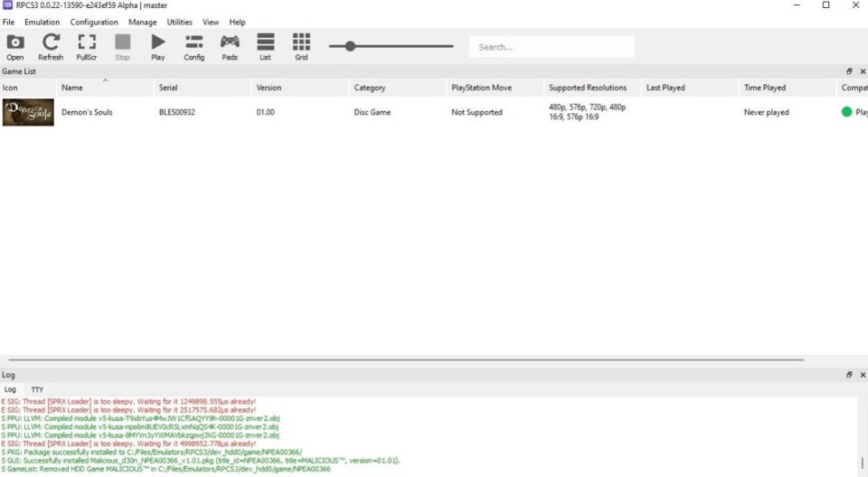The height and width of the screenshot is (477, 868).
Task: Select the Log tab
Action: 10,389
